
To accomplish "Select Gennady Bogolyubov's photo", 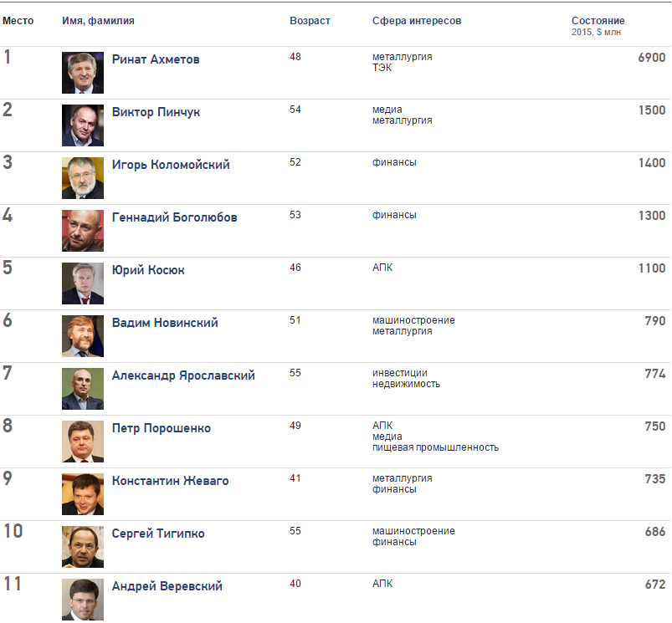I will (x=83, y=231).
